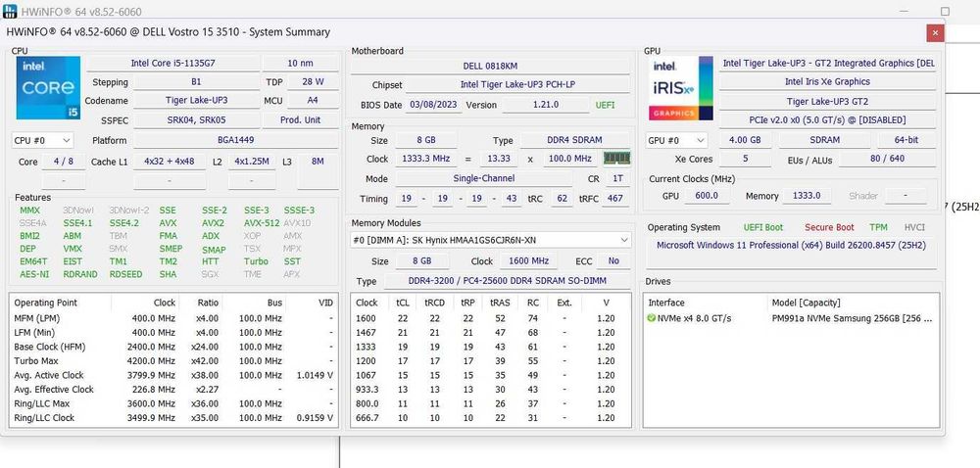
Task: Select the PM991a NVMe Samsung 256GB drive
Action: coord(791,318)
